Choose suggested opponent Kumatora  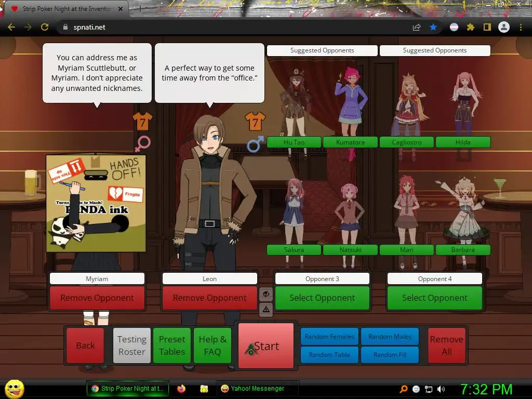tap(350, 142)
